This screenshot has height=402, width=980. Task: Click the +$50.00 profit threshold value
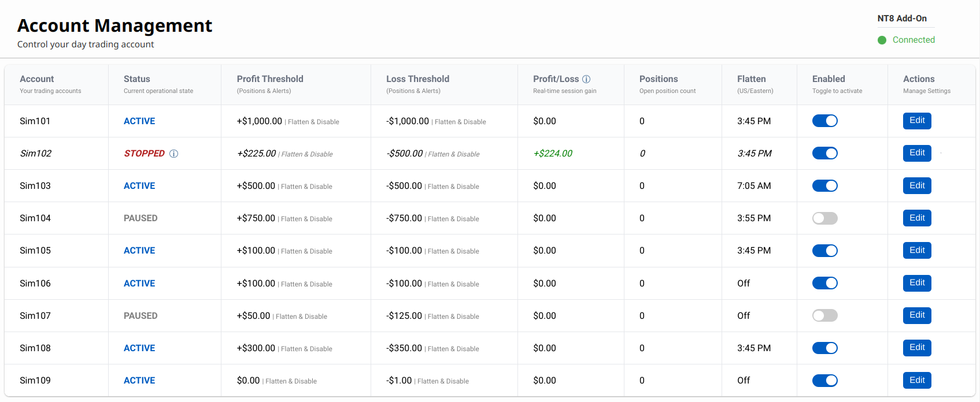point(253,316)
